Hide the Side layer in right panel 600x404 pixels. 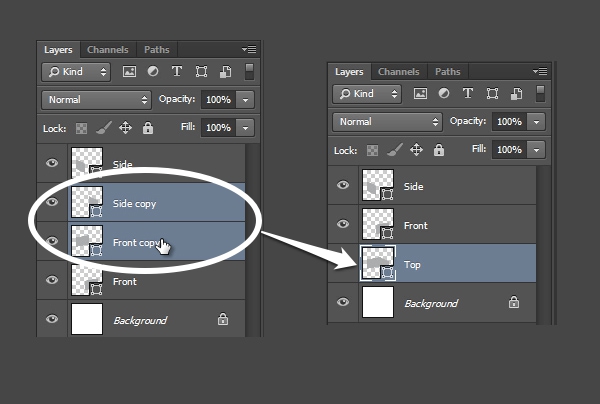pos(343,185)
